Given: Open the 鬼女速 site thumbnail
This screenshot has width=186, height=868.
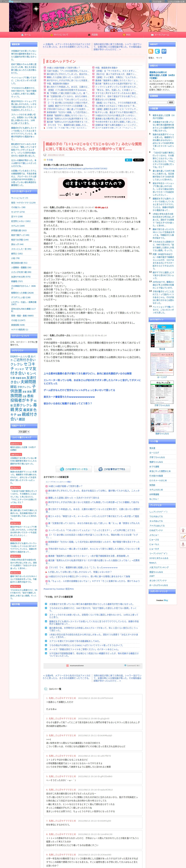Looking at the screenshot, I should click(162, 336).
